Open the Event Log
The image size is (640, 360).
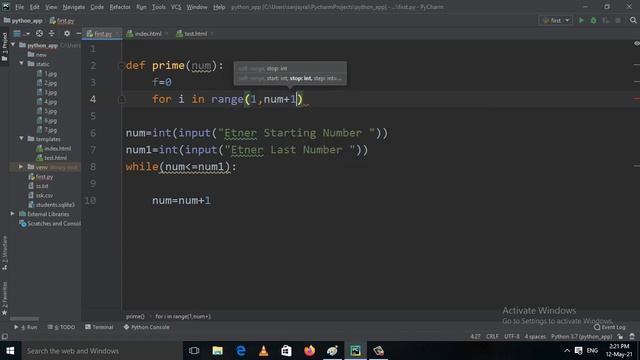[x=610, y=327]
